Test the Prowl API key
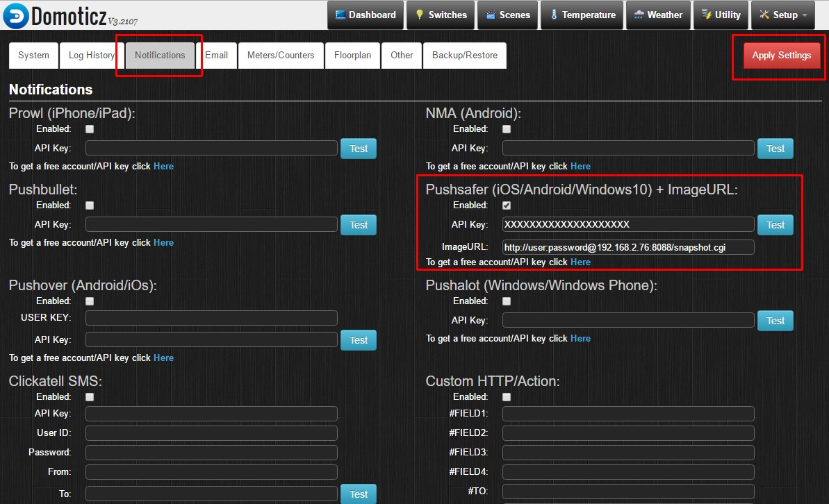Screen dimensions: 829x504 [x=359, y=149]
